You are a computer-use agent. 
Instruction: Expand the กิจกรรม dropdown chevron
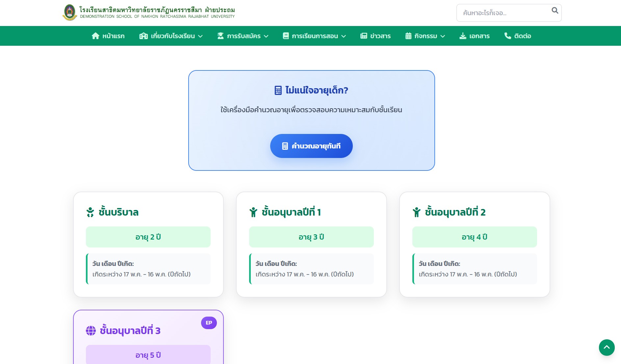[x=443, y=36]
